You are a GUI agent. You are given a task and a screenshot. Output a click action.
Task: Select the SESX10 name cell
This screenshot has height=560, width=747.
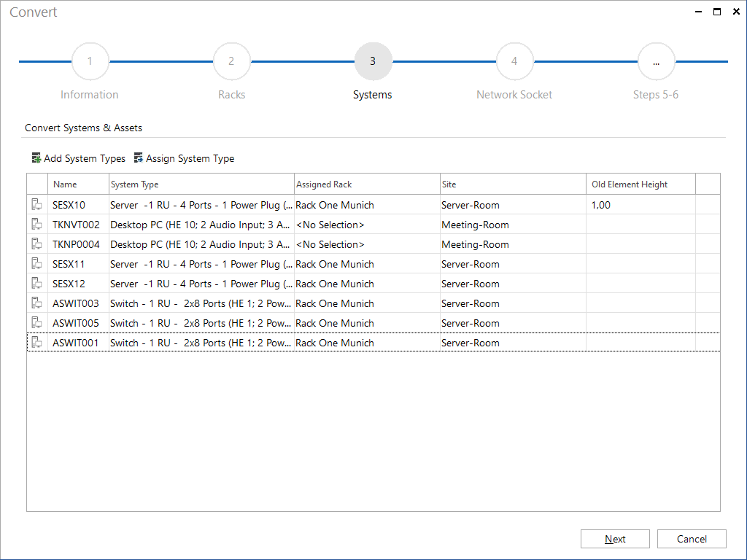[x=79, y=205]
